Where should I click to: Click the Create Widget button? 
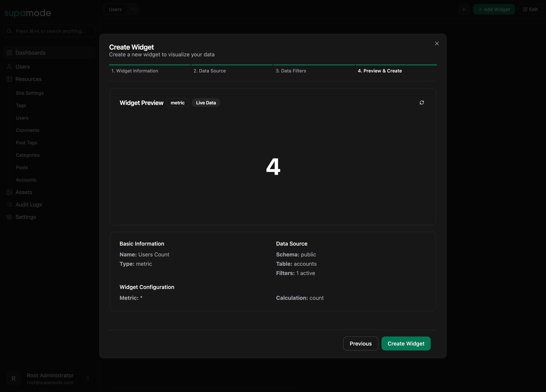406,343
